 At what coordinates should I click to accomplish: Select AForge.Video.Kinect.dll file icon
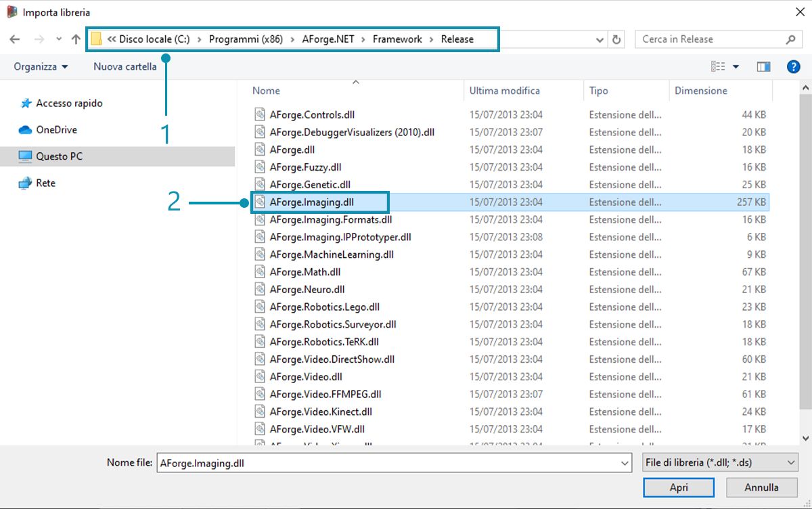pyautogui.click(x=261, y=412)
